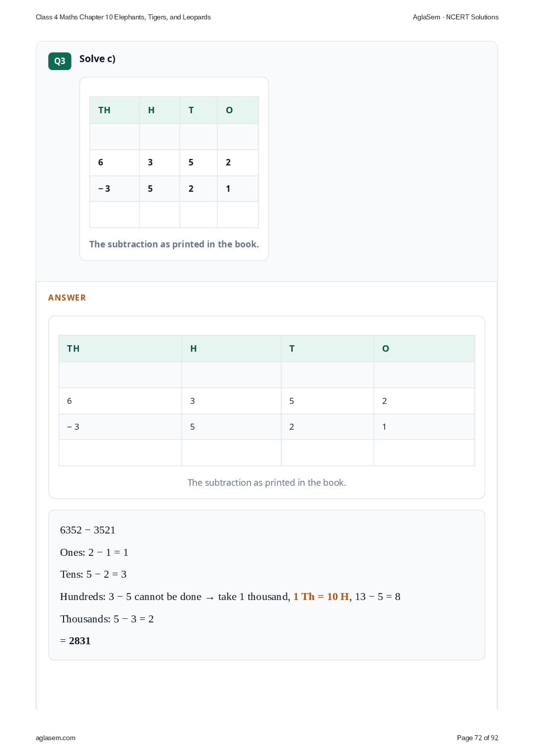The width and height of the screenshot is (534, 756).
Task: Click the orange ANSWER section label
Action: tap(67, 298)
